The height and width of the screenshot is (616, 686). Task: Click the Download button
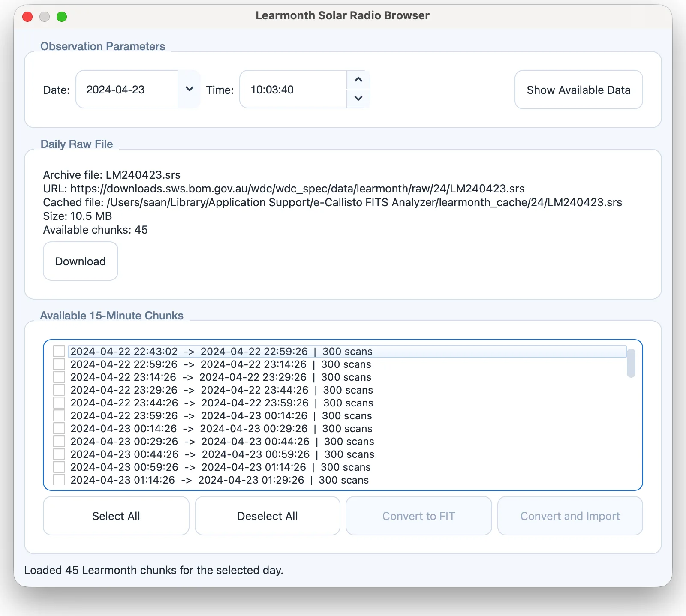coord(81,261)
